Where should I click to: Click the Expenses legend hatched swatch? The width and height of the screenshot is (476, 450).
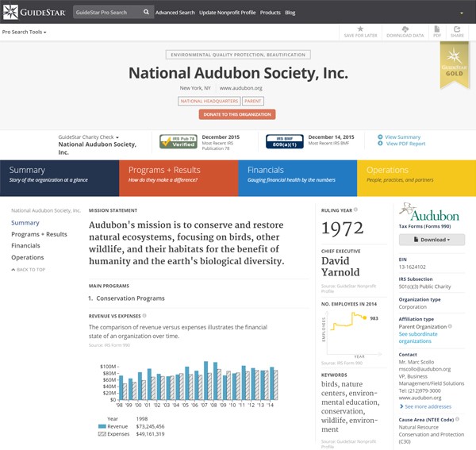click(x=102, y=434)
